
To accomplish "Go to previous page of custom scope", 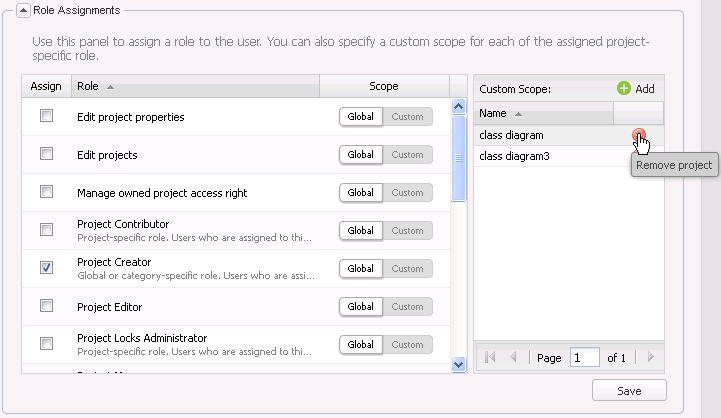I will (x=514, y=357).
